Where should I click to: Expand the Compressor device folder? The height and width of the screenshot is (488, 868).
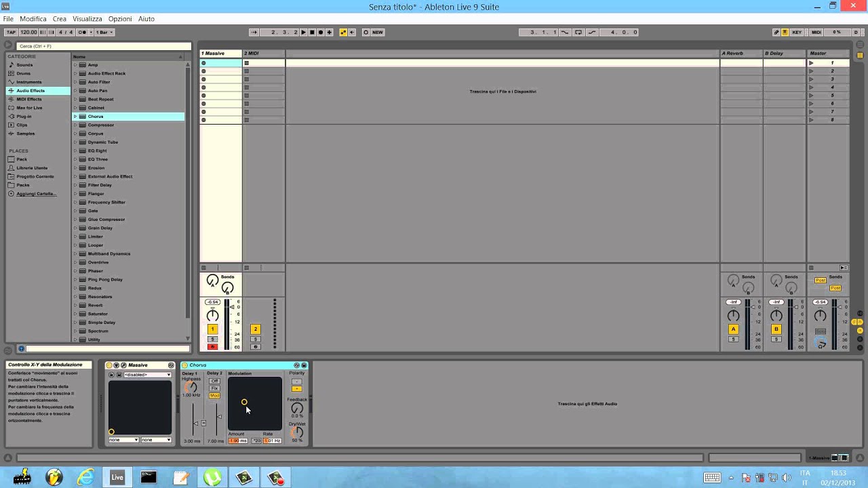(x=75, y=125)
